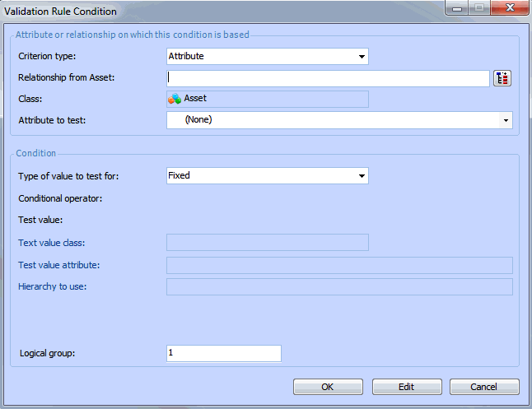Screen dimensions: 532x409
Task: Minimize the Validation Rule Condition window
Action: [457, 7]
